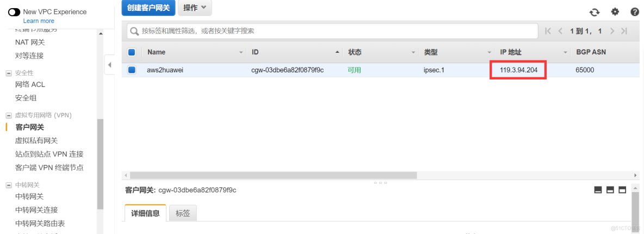Click the 创建客户网关 button

tap(148, 8)
